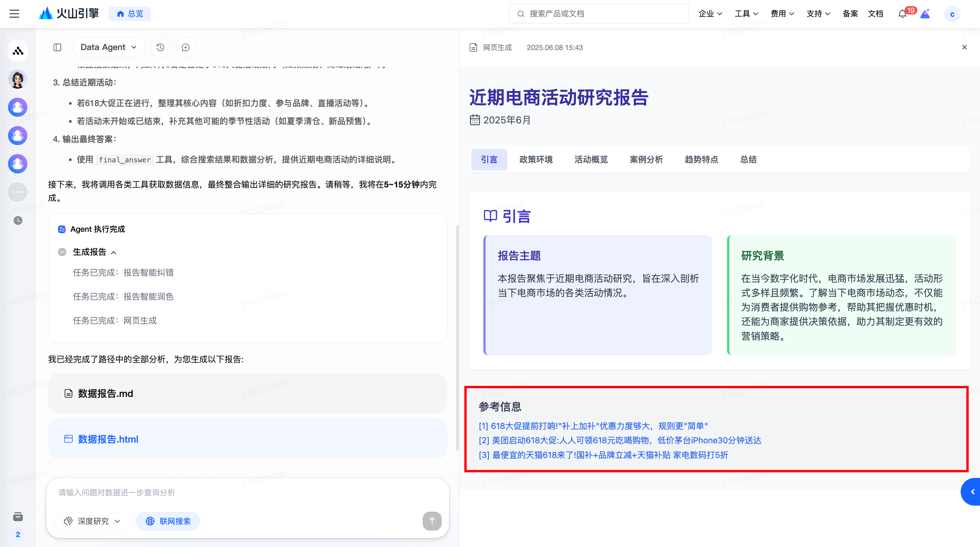Click the Agent 执行完成 status icon

(x=62, y=229)
